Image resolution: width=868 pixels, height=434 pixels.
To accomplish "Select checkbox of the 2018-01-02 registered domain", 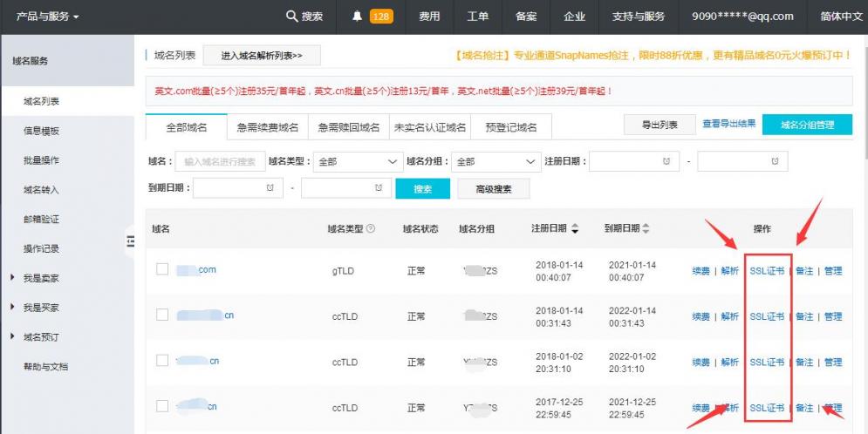I will click(162, 361).
